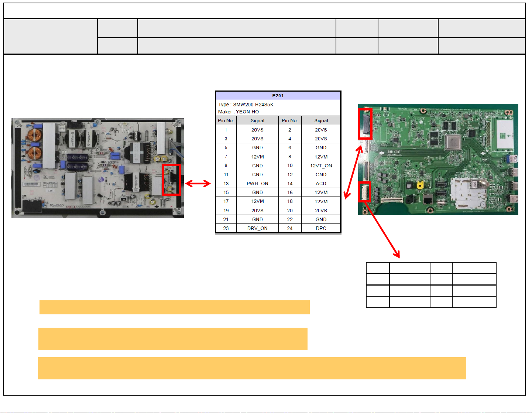Click the 12VT_ON signal cell
This screenshot has width=532, height=413.
[321, 165]
